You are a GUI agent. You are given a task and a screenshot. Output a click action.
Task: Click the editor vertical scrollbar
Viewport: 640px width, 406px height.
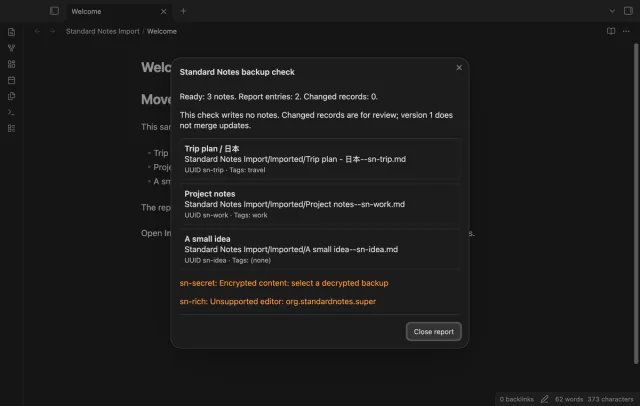pyautogui.click(x=636, y=203)
